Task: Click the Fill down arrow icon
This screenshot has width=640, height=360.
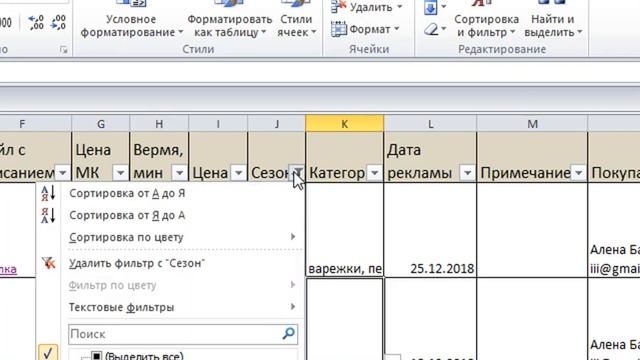Action: (x=431, y=7)
